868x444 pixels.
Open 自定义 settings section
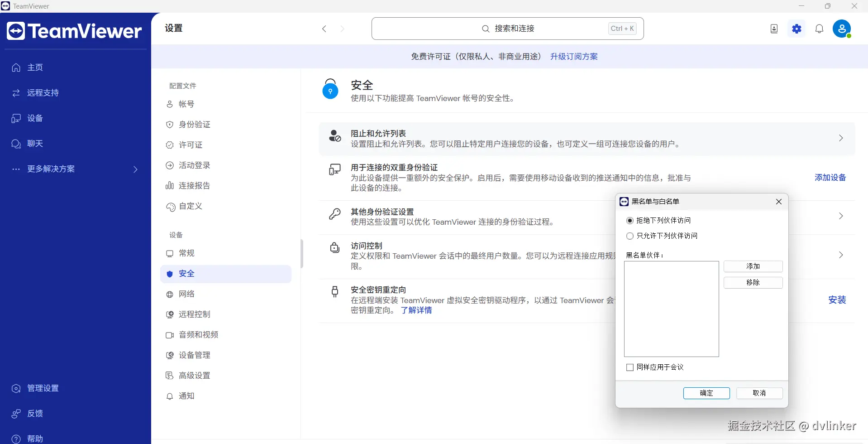click(226, 206)
